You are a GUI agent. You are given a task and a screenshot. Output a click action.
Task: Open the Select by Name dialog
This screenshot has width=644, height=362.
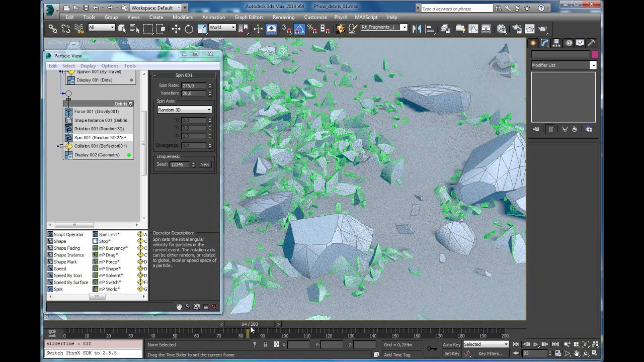[x=134, y=29]
